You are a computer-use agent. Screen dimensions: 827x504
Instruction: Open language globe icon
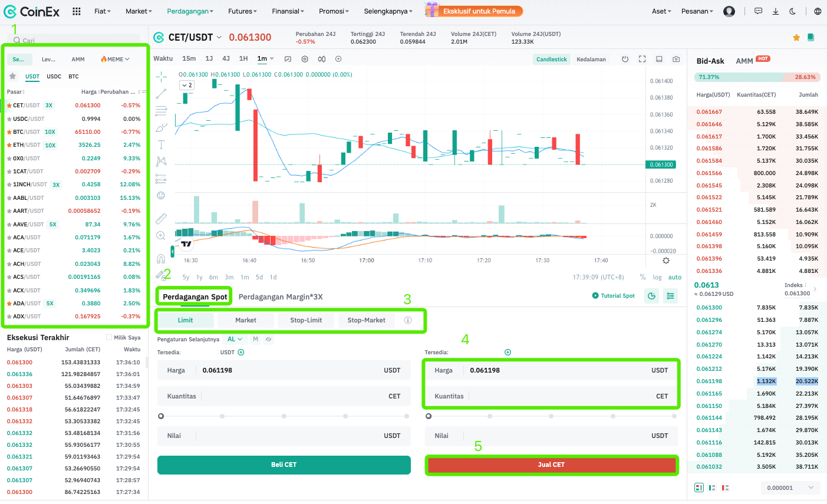pyautogui.click(x=818, y=11)
